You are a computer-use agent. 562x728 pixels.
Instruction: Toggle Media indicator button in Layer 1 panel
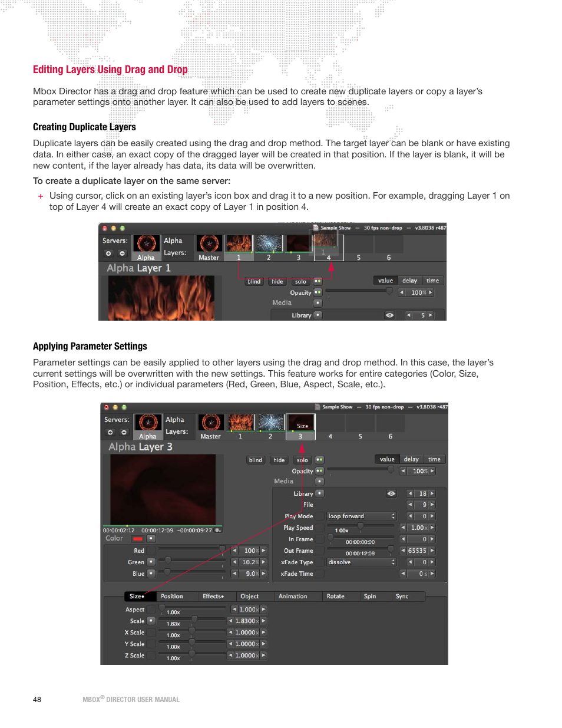tap(318, 303)
